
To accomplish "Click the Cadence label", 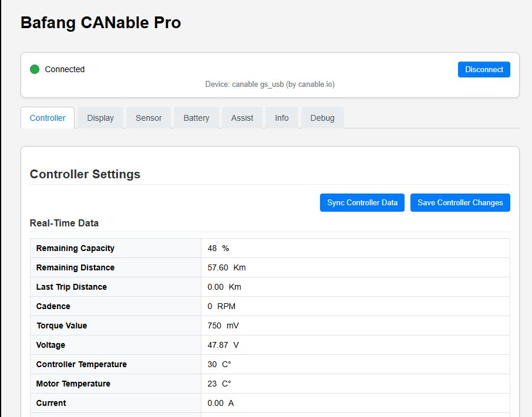I will pyautogui.click(x=53, y=306).
